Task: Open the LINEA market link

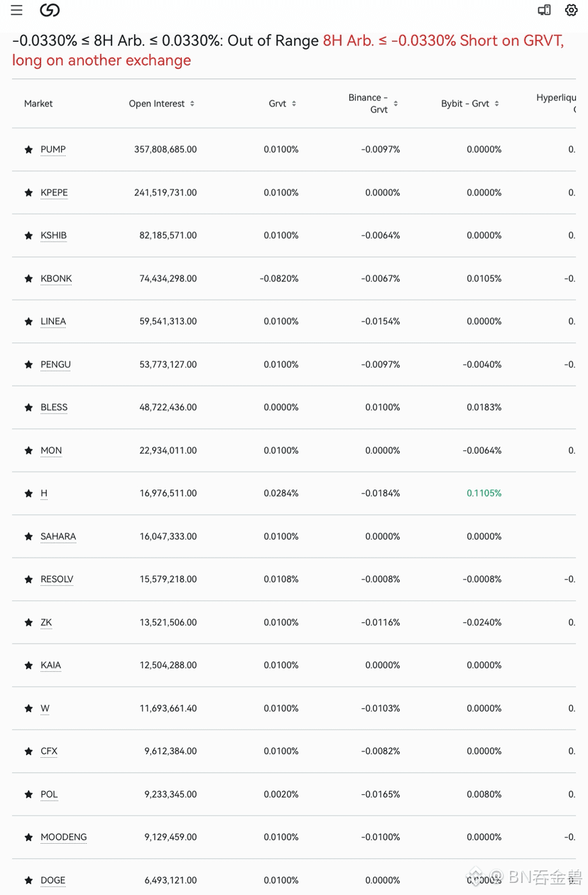Action: pos(53,322)
